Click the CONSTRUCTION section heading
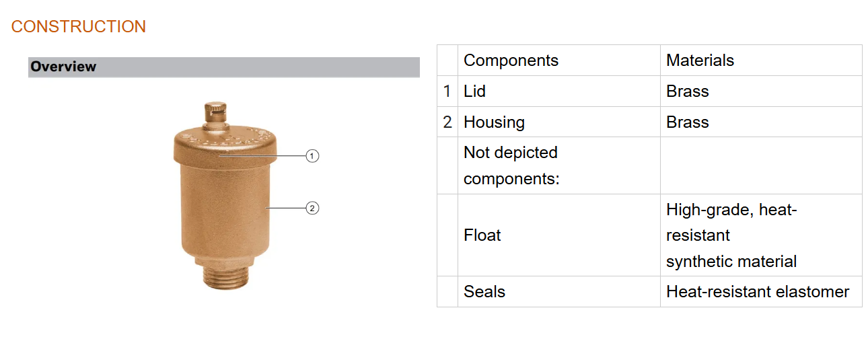The image size is (868, 343). [x=79, y=26]
